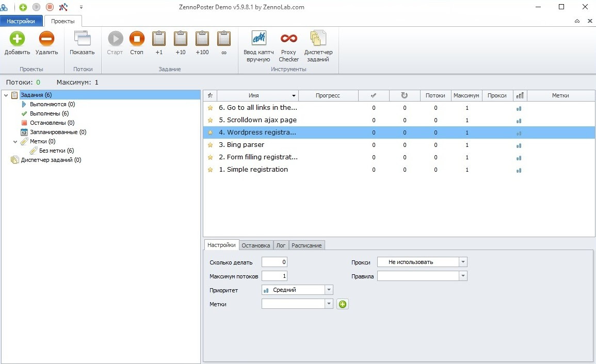Select Диспетчер заданий (0) tree item
Image resolution: width=596 pixels, height=364 pixels.
click(x=51, y=160)
